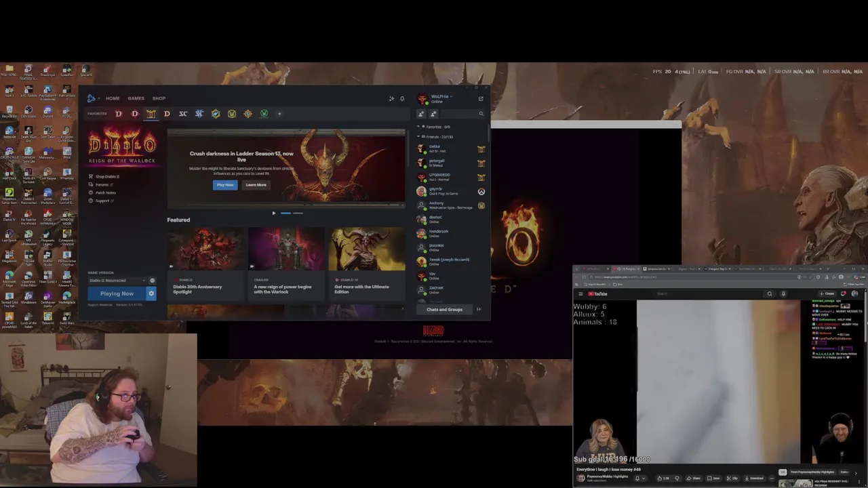Select the WoW Classic favorite icon
Image resolution: width=868 pixels, height=488 pixels.
coord(264,114)
